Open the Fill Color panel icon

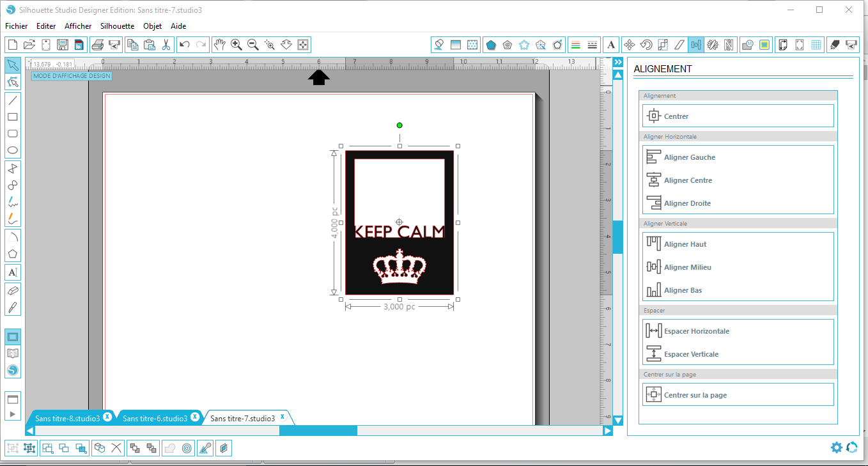pyautogui.click(x=439, y=45)
